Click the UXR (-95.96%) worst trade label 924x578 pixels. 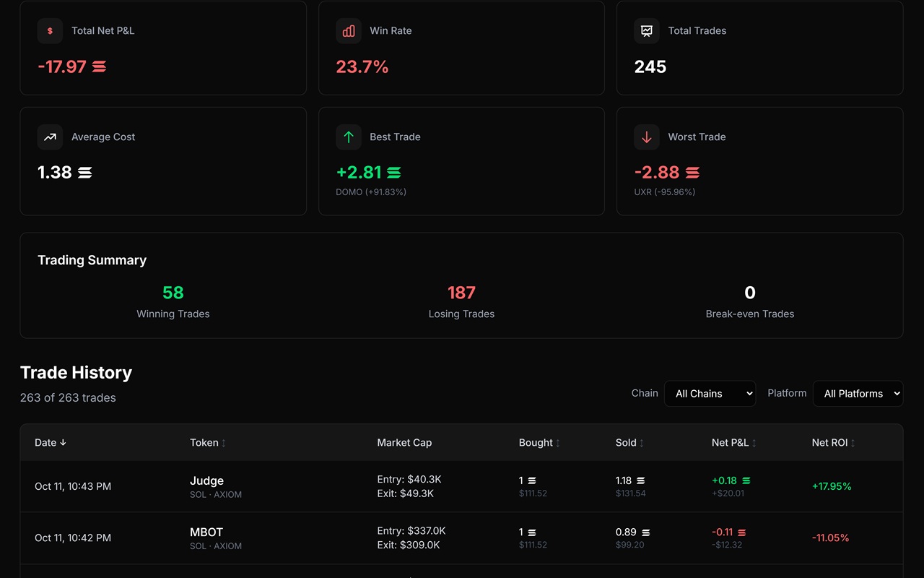[665, 192]
